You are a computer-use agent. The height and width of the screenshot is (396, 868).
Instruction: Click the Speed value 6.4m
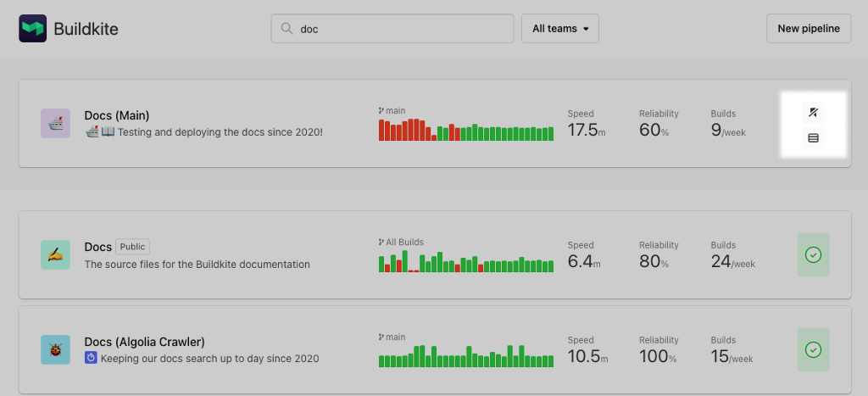[584, 261]
